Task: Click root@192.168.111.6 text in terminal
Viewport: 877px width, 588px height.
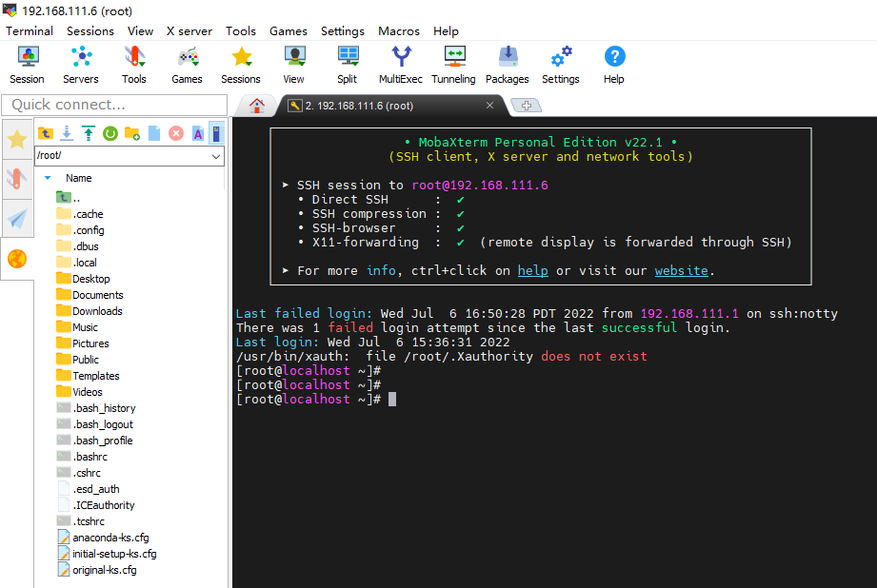Action: [480, 185]
